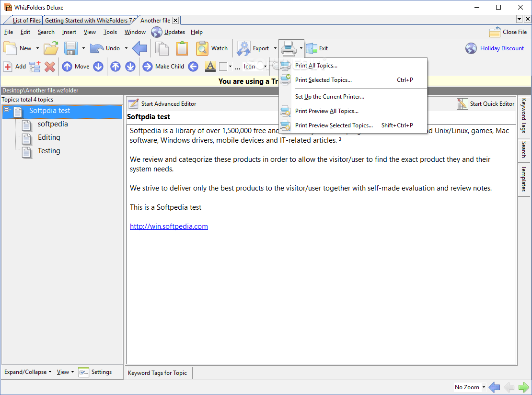
Task: Click the Updates menu button
Action: (168, 32)
